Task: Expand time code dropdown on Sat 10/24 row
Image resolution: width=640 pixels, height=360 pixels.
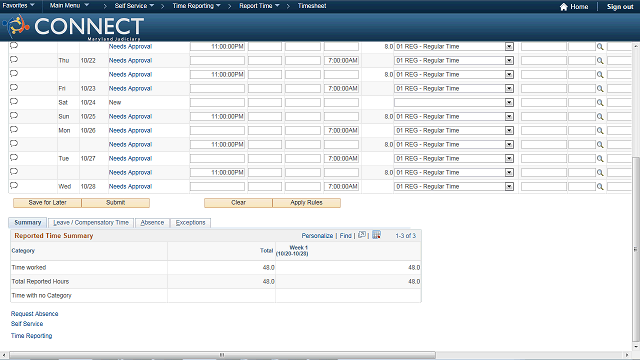Action: pos(509,102)
